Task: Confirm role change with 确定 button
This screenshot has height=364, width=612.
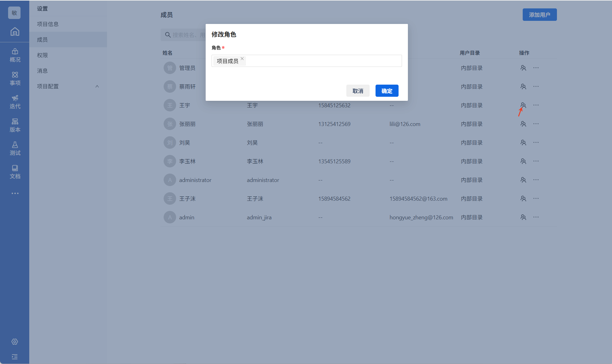Action: [x=387, y=91]
